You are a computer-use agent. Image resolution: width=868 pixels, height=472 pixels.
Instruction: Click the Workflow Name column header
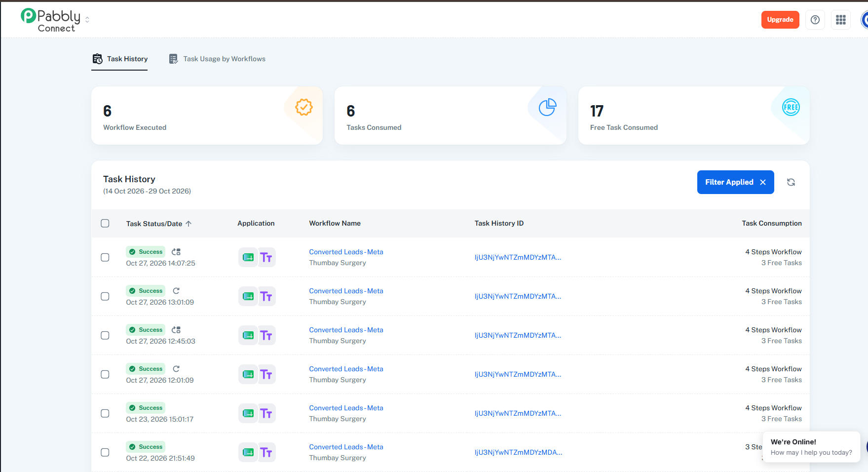coord(335,223)
